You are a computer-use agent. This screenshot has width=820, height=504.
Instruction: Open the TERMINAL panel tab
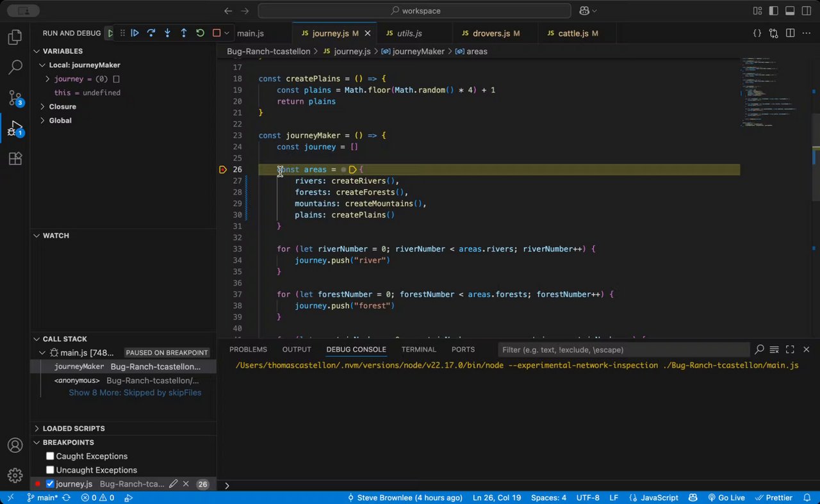[x=418, y=350]
